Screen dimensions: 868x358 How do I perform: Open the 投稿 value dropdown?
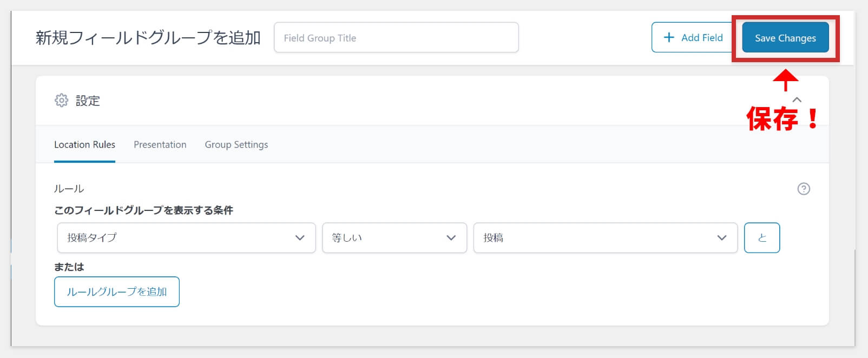click(x=606, y=237)
